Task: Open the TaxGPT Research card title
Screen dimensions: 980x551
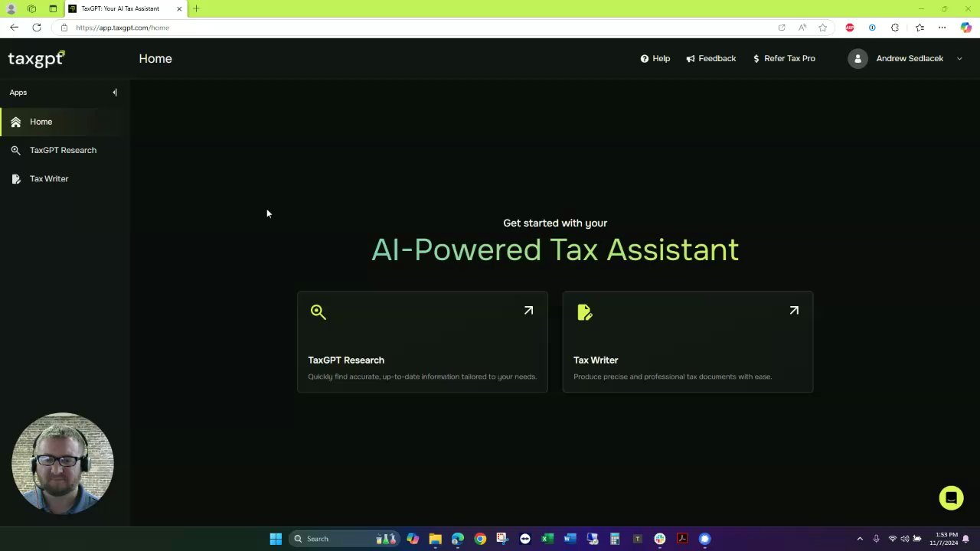Action: click(346, 360)
